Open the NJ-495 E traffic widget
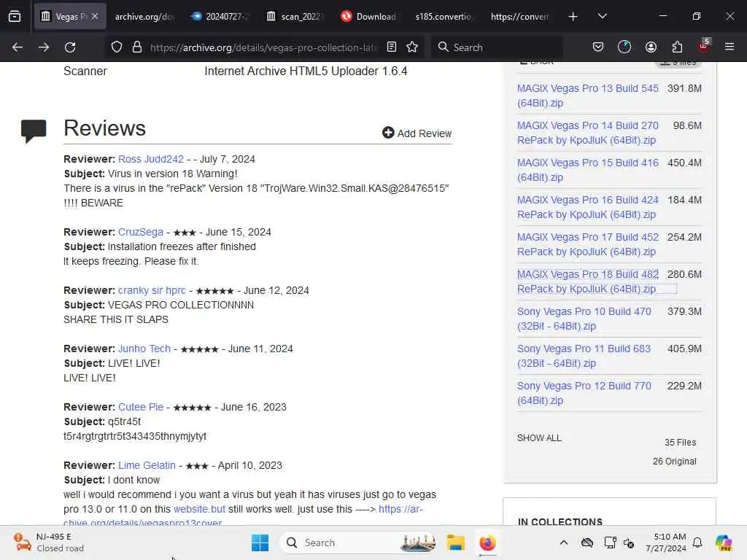Image resolution: width=747 pixels, height=560 pixels. coord(49,542)
